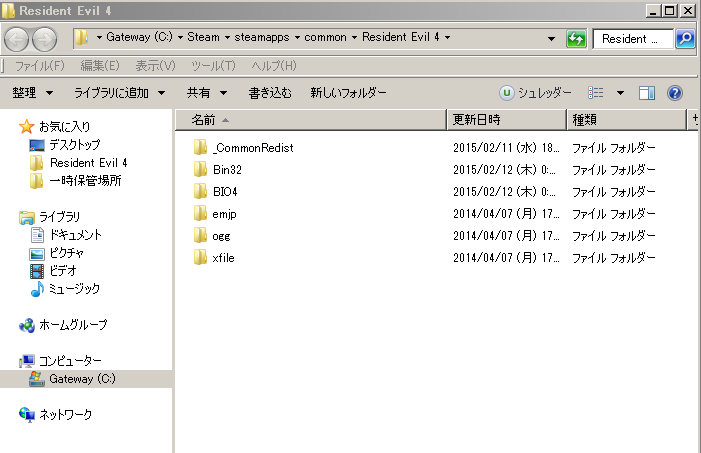Open the view options dropdown arrow

pyautogui.click(x=620, y=93)
